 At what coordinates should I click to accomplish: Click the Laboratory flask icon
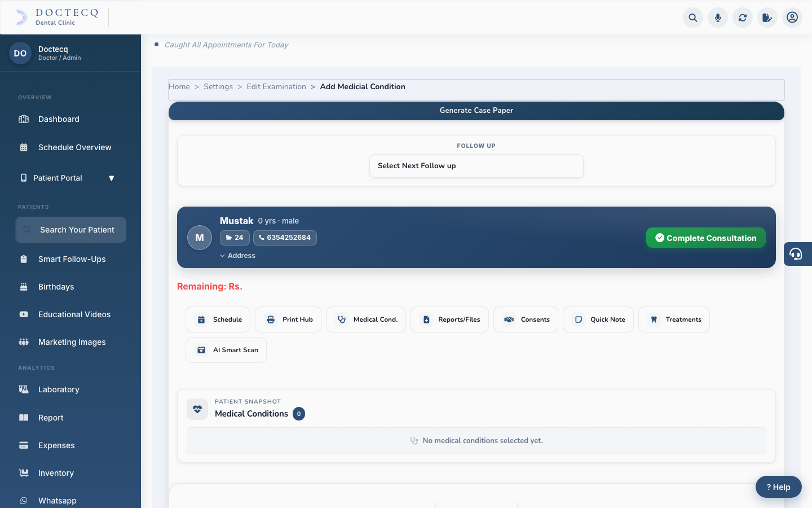tap(24, 389)
